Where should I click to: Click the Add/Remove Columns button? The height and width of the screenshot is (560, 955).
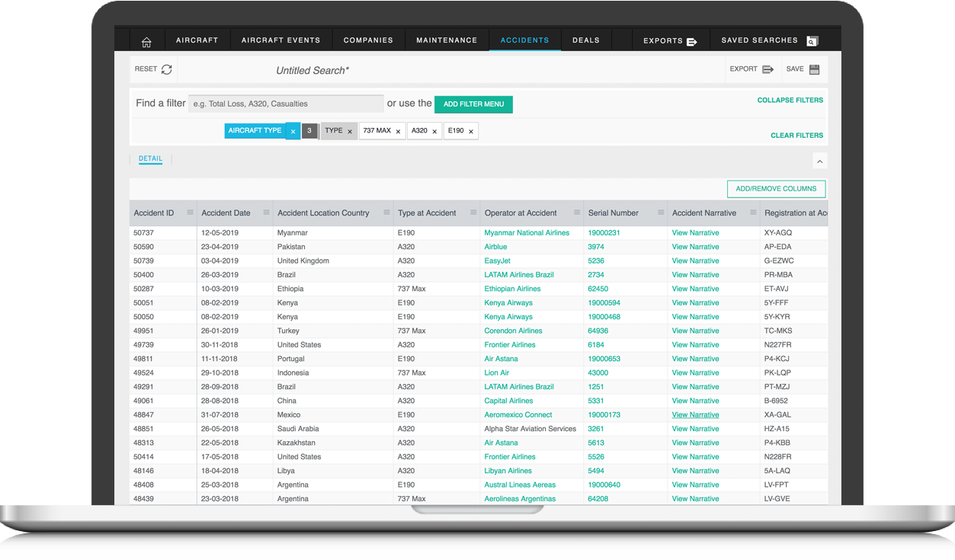point(776,189)
